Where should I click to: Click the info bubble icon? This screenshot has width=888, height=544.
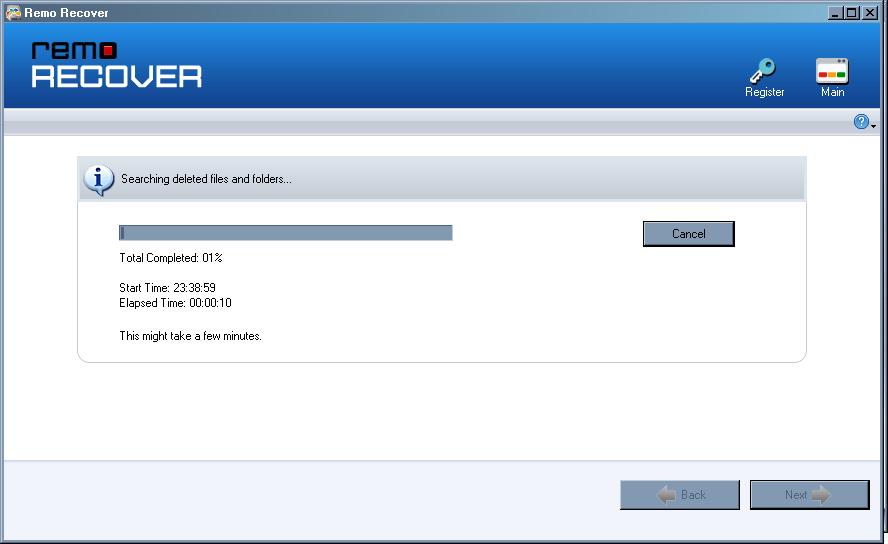[x=99, y=180]
